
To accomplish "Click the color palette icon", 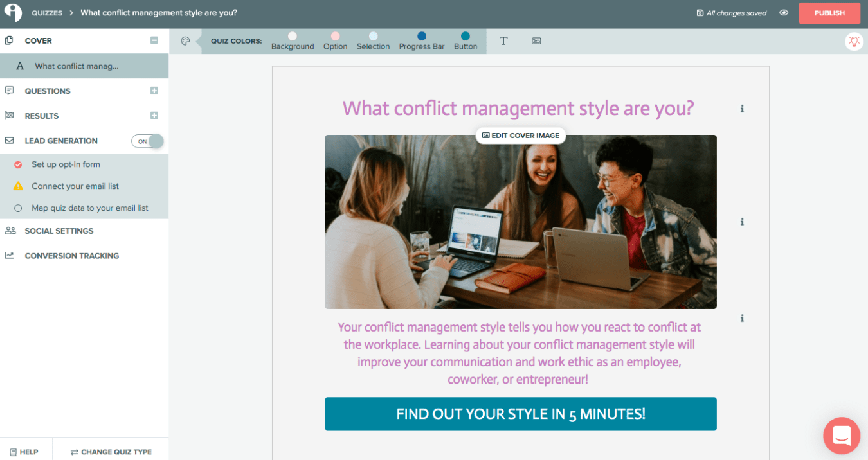I will click(x=185, y=41).
